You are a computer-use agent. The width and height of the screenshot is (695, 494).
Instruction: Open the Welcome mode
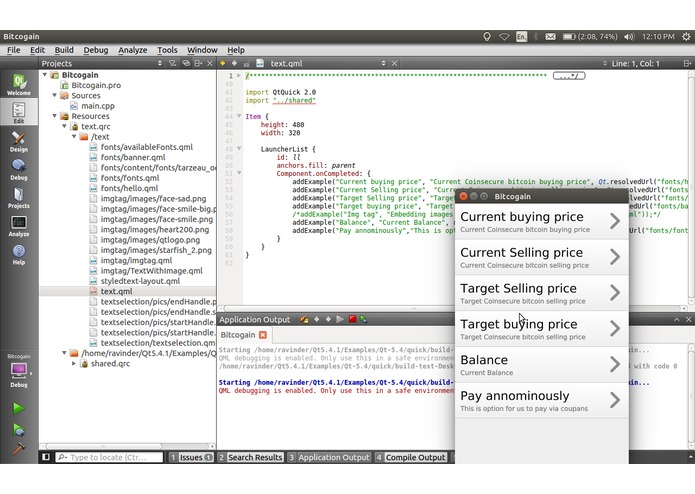19,85
